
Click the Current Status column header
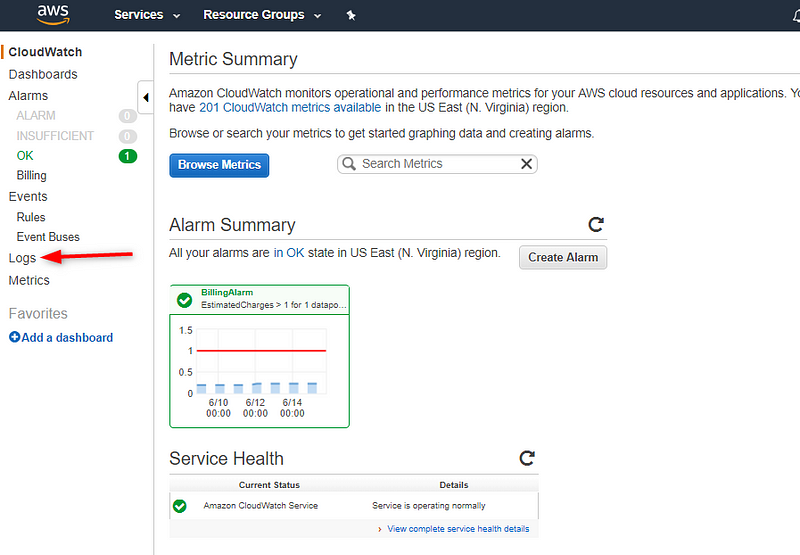[x=269, y=485]
